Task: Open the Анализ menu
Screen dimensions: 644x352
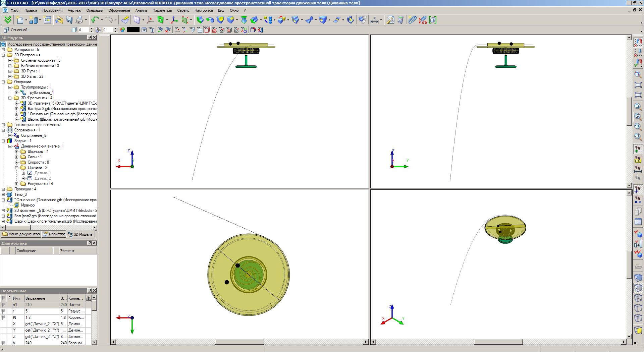Action: (141, 10)
